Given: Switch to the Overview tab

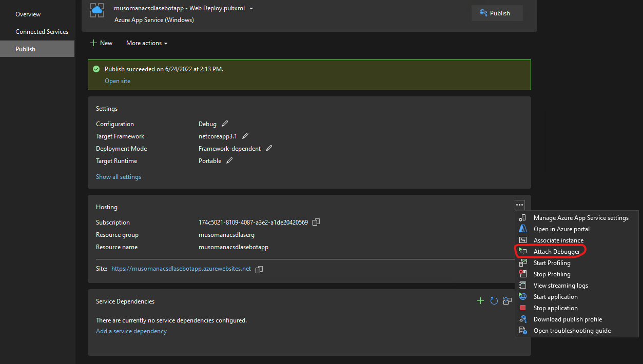Looking at the screenshot, I should [27, 14].
